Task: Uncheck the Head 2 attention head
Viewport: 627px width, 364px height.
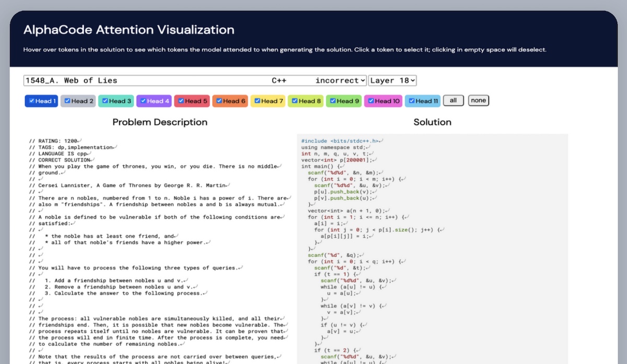Action: click(67, 101)
